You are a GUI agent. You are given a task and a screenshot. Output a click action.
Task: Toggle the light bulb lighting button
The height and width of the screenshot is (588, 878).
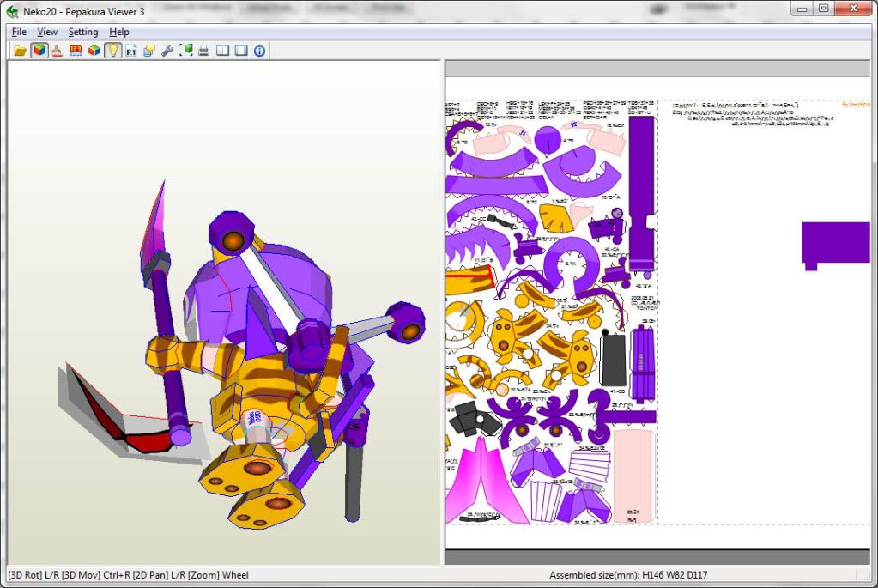point(112,51)
